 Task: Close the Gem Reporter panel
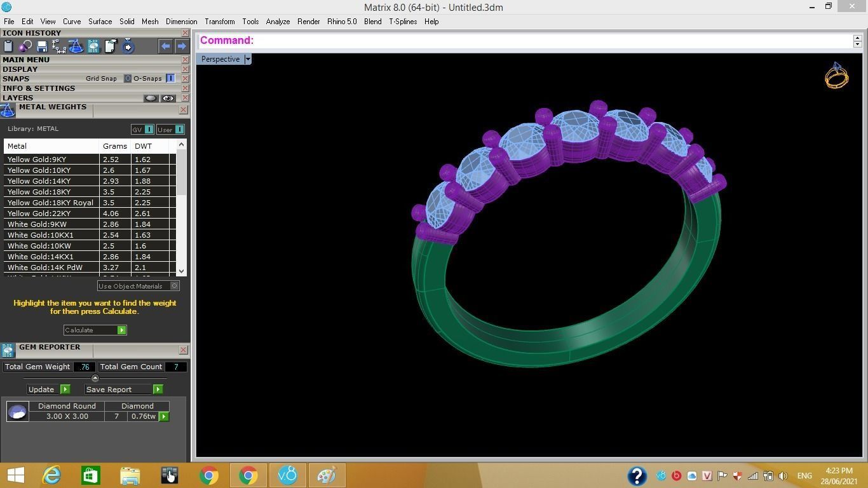[183, 350]
